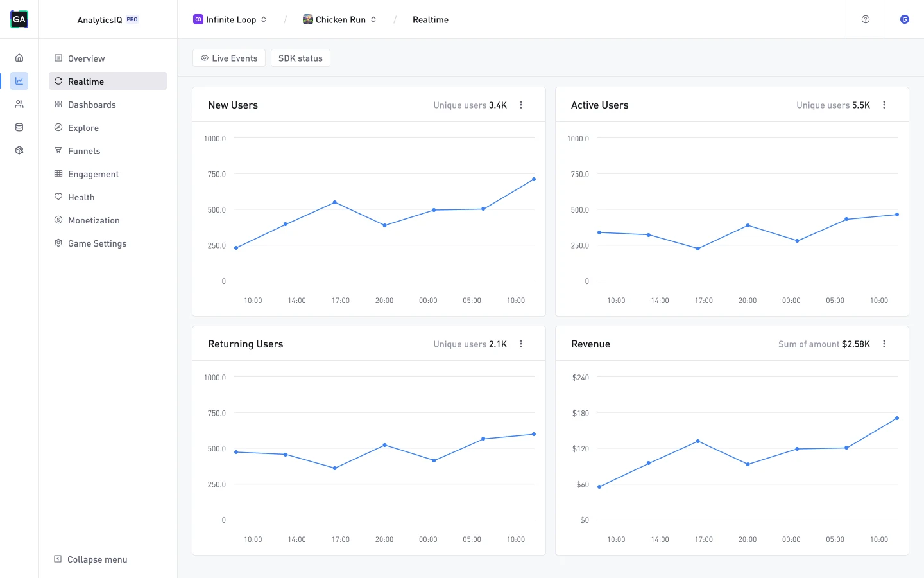Click last data point on New Users chart

click(534, 179)
